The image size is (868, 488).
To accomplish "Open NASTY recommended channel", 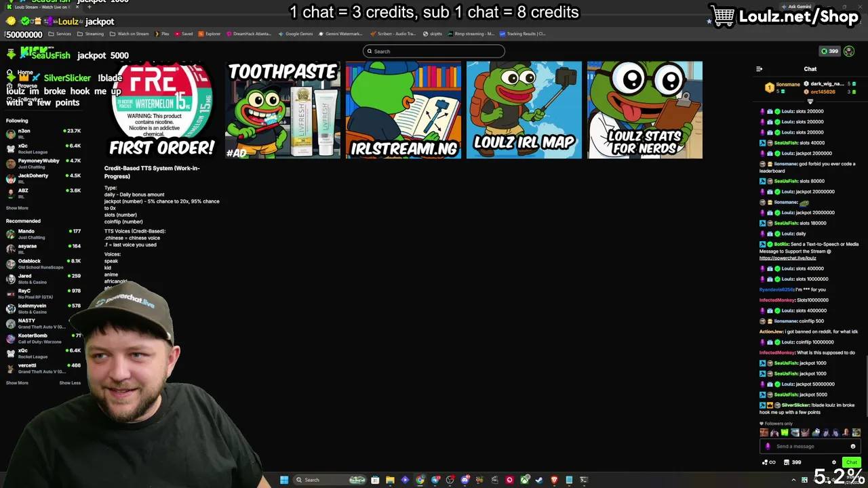I will (42, 323).
